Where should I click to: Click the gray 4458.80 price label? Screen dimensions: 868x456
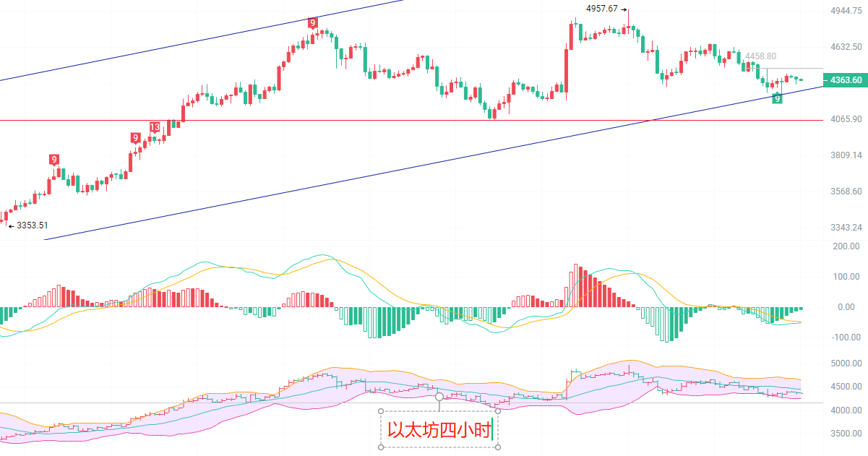pos(760,56)
